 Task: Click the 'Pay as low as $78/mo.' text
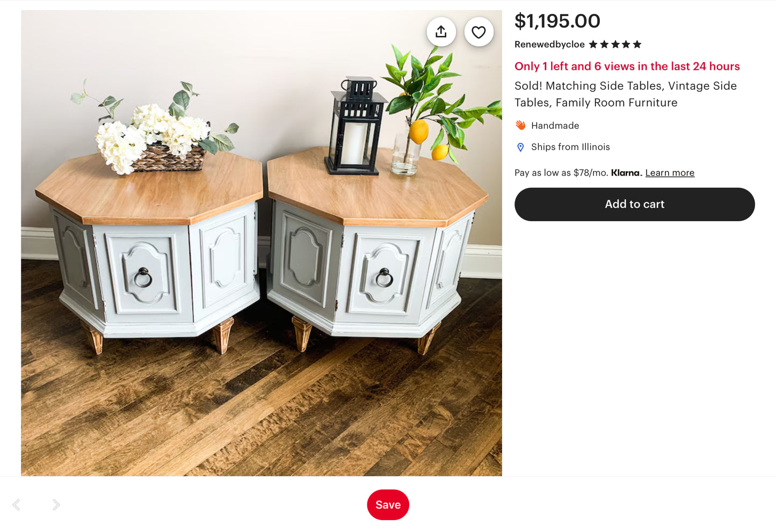(561, 173)
